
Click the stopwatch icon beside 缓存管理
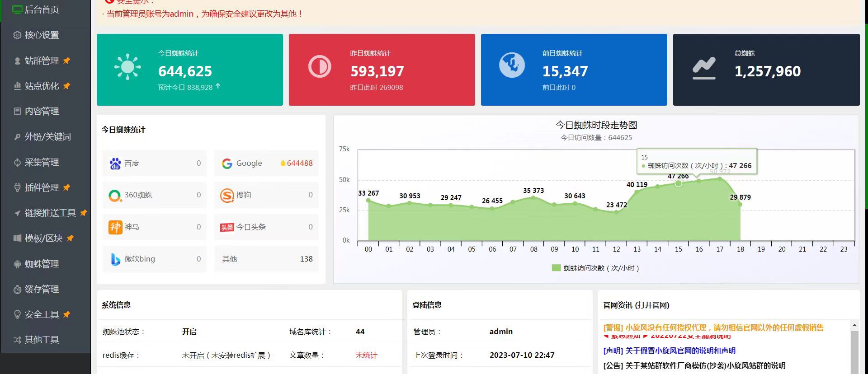tap(17, 290)
